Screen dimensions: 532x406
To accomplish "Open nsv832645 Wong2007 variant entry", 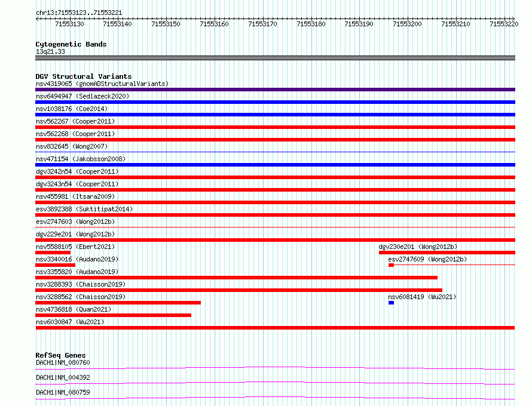I will click(72, 146).
